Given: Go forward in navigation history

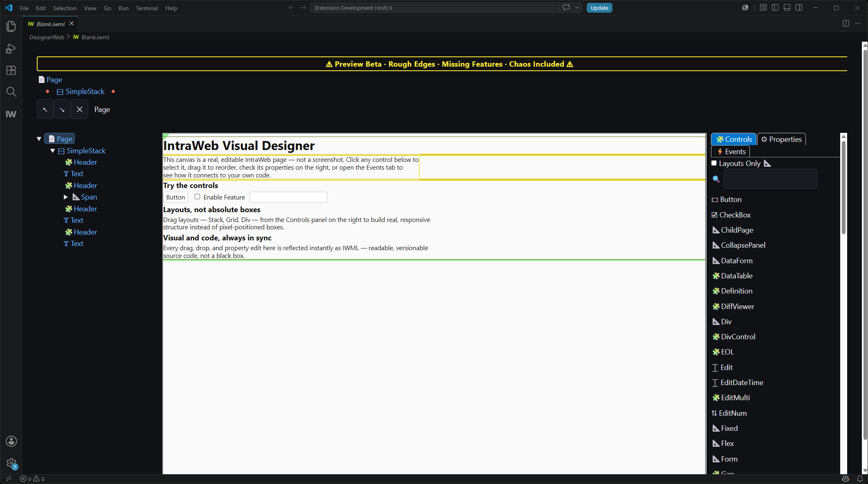Looking at the screenshot, I should [x=303, y=8].
